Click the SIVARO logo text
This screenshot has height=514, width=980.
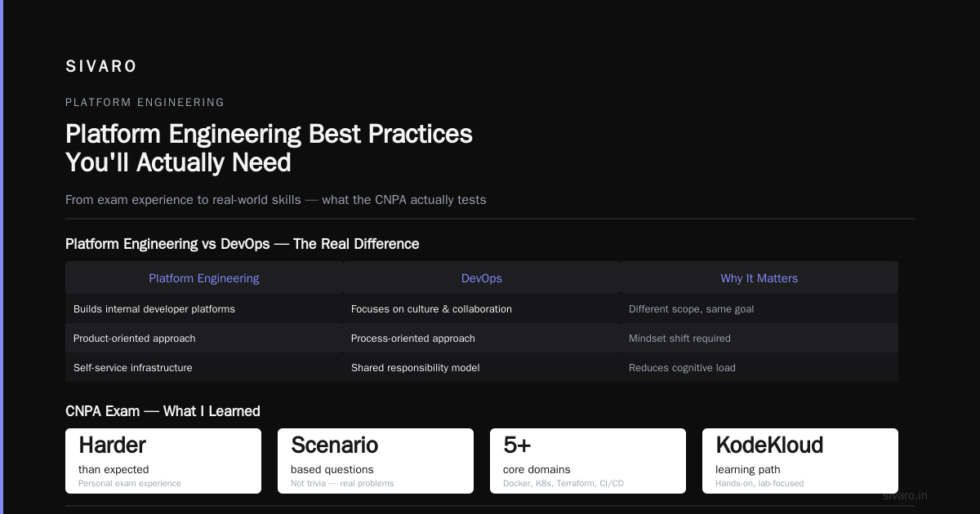click(x=101, y=66)
